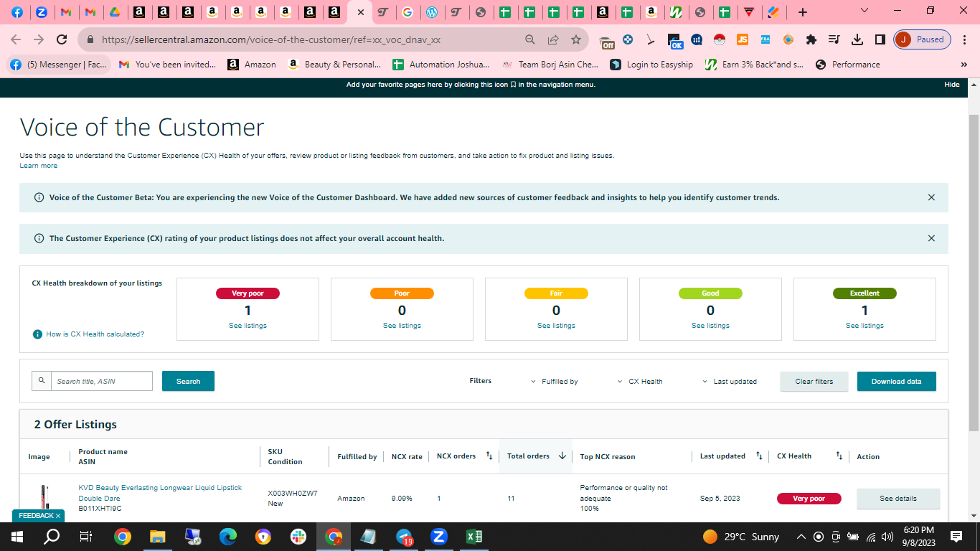Click See details for the KVD lipstick
The image size is (980, 551).
(898, 499)
